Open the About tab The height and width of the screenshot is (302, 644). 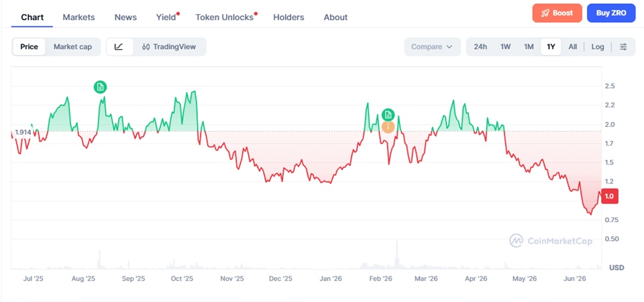coord(335,17)
